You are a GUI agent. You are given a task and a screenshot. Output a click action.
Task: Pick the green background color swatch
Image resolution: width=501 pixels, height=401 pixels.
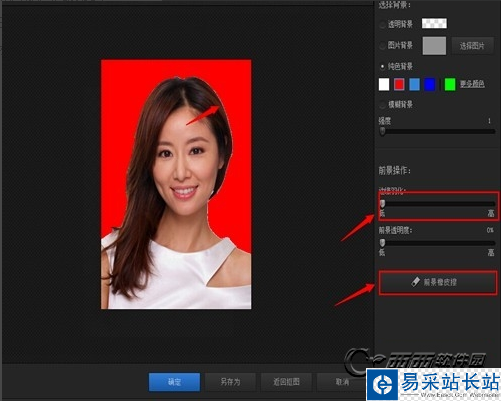[x=450, y=84]
